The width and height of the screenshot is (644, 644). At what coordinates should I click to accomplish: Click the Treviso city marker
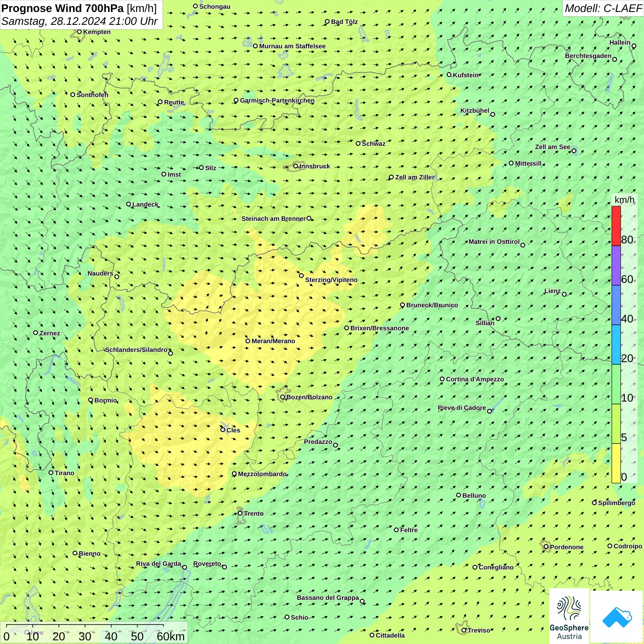464,630
